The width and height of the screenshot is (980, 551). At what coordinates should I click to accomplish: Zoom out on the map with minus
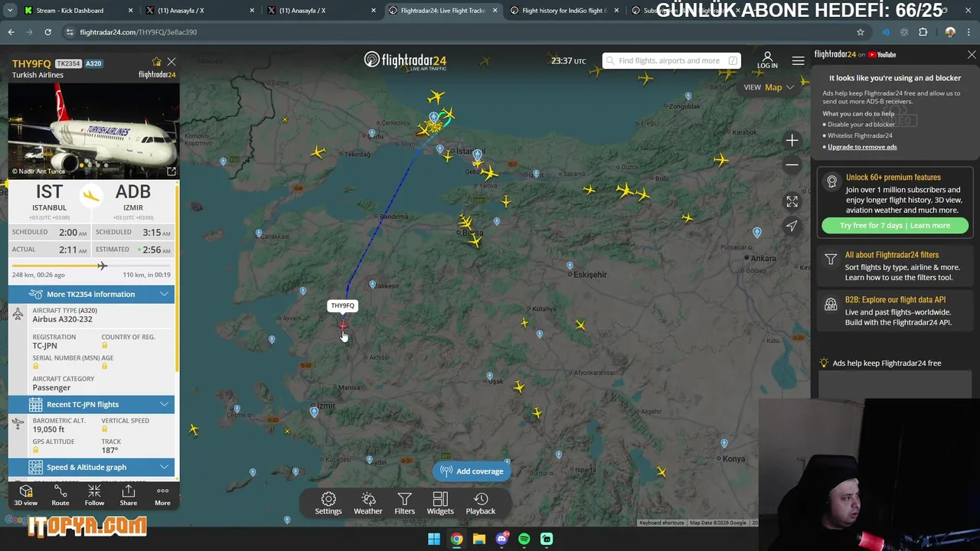pos(792,165)
